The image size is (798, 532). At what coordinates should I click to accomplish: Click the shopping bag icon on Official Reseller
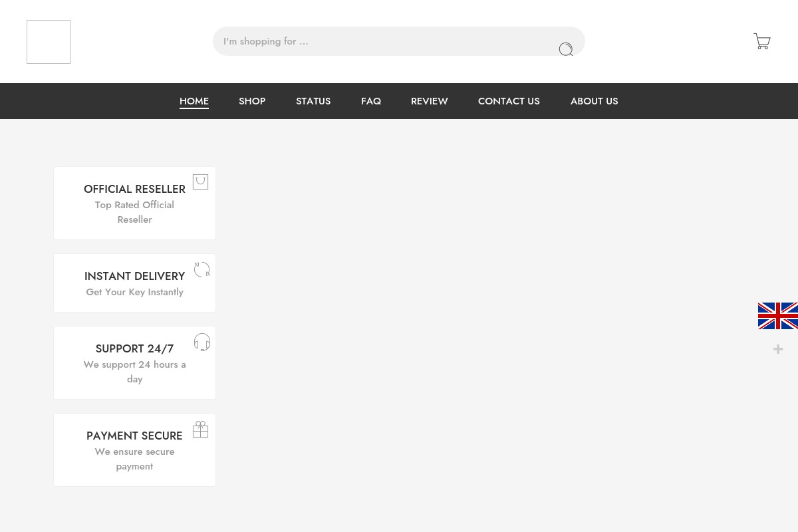pos(201,182)
